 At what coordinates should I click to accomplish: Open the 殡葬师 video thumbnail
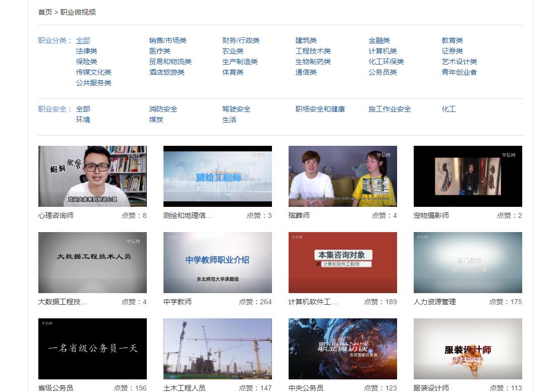(x=343, y=176)
